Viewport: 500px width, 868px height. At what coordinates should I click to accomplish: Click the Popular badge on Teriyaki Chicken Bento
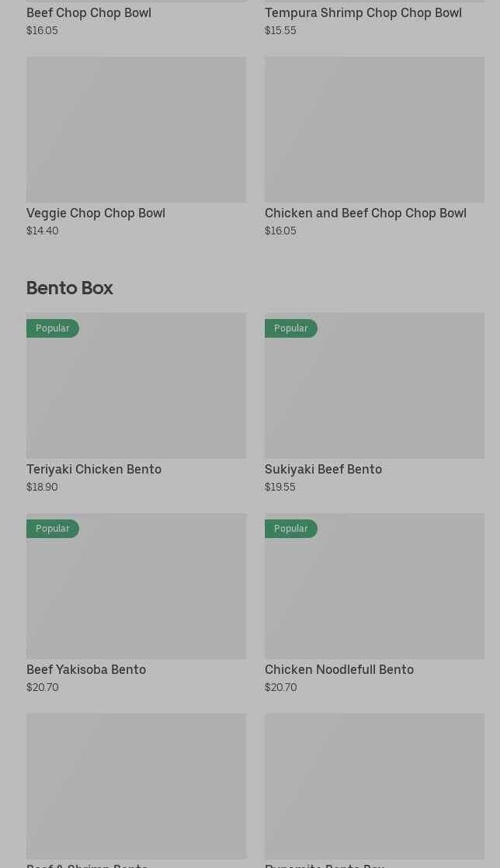pyautogui.click(x=53, y=328)
